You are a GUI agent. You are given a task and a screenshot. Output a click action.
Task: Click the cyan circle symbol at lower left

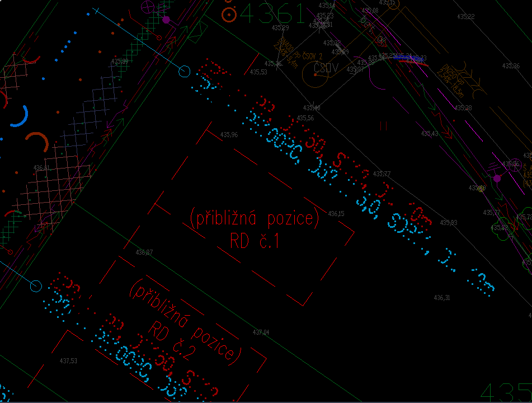[x=36, y=287]
